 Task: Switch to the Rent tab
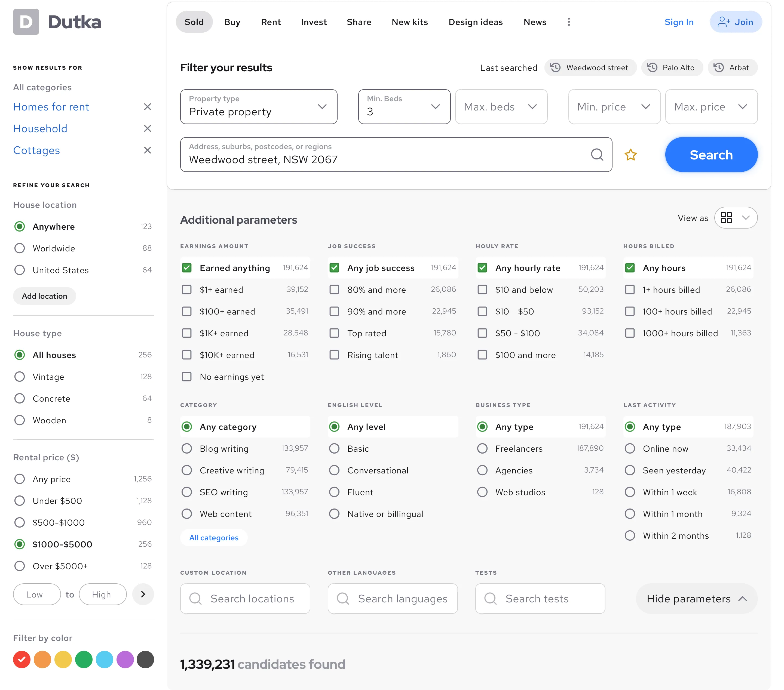click(x=271, y=22)
